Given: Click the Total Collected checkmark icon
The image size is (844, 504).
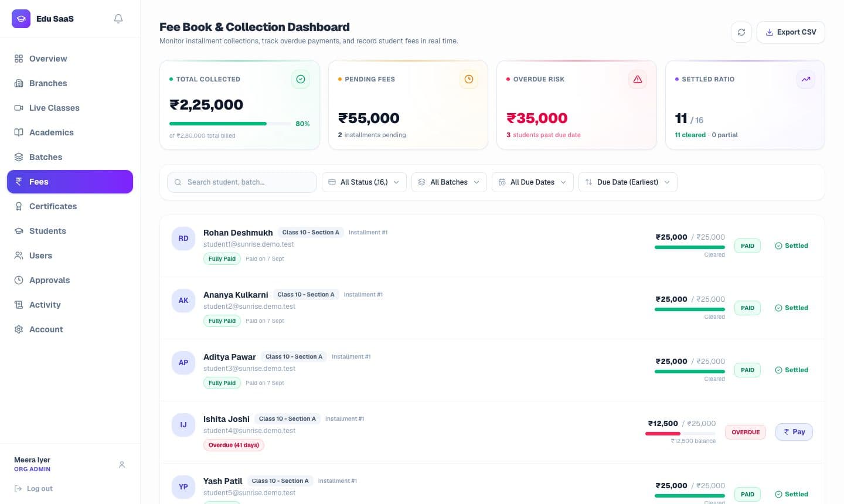Looking at the screenshot, I should tap(301, 79).
